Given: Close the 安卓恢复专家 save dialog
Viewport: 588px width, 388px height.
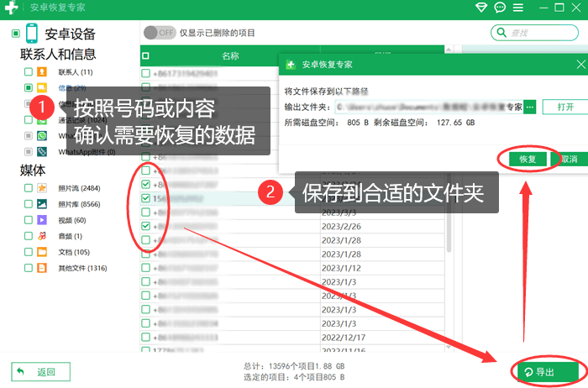Looking at the screenshot, I should pos(581,65).
